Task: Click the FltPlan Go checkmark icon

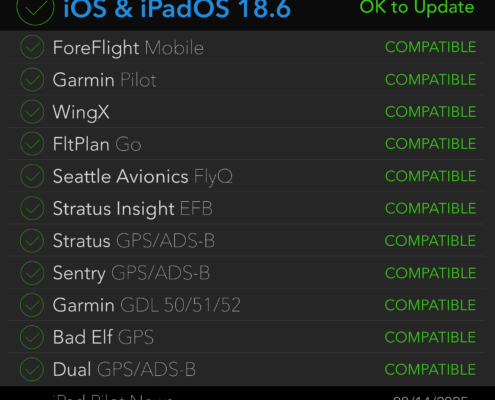Action: pos(32,144)
